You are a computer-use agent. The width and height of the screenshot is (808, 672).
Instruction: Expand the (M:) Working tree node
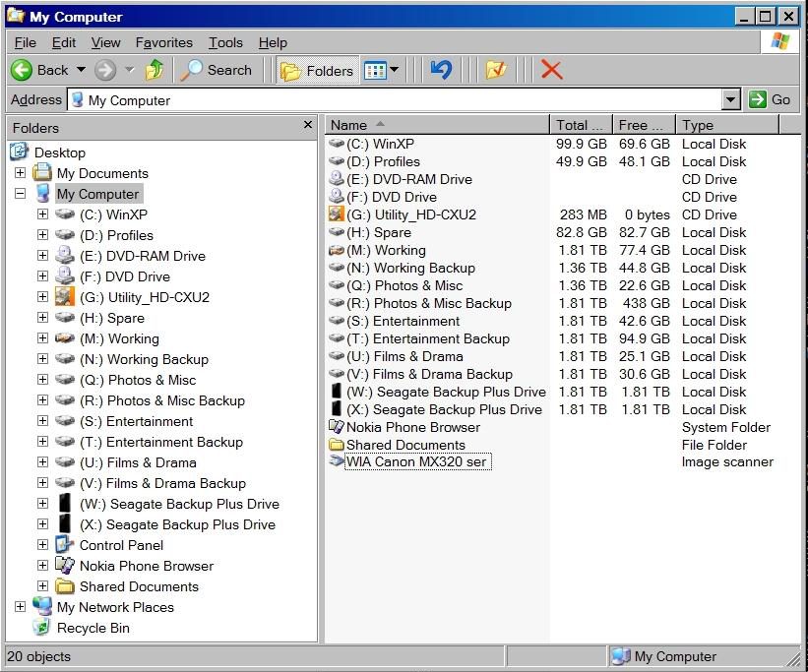42,338
